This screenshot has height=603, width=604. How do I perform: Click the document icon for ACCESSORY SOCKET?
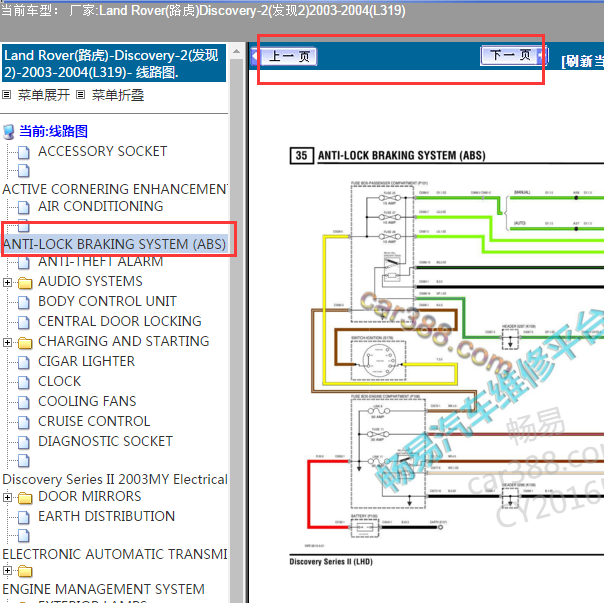[x=23, y=153]
